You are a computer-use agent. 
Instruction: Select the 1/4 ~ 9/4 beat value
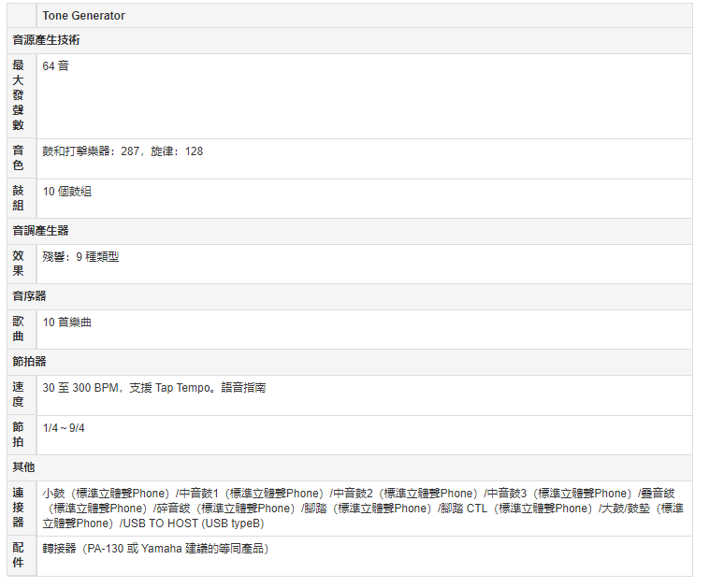(64, 428)
